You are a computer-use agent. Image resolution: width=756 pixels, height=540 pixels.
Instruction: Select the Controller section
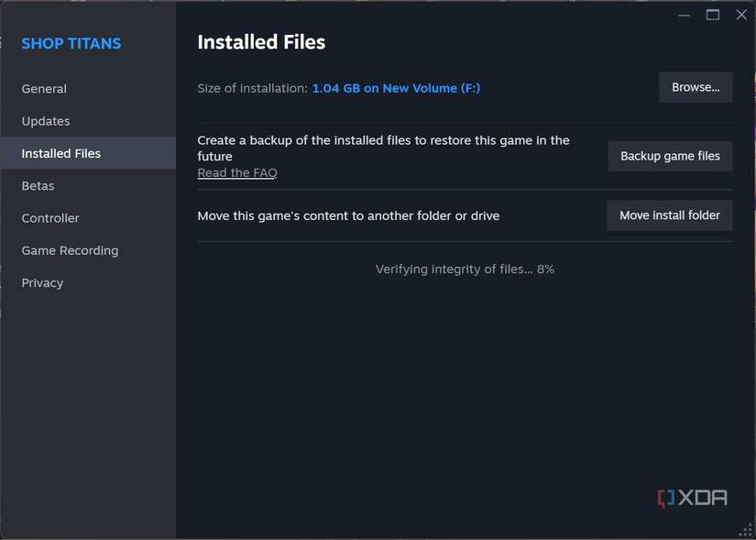pos(50,217)
